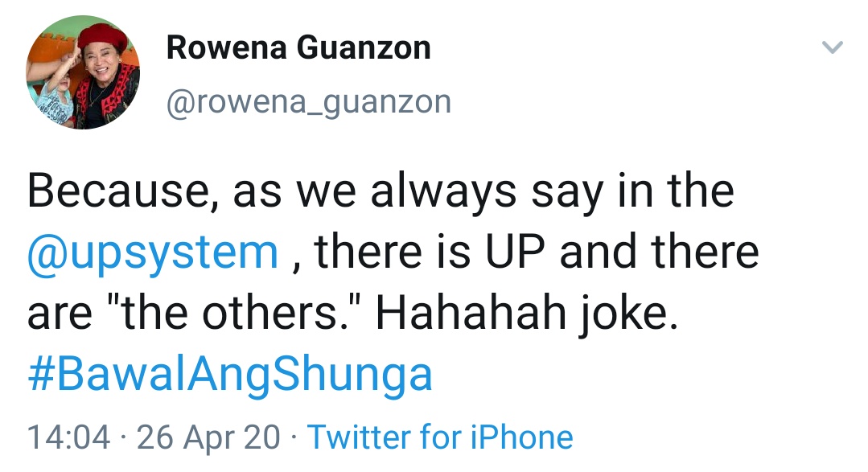
Task: Click Rowena Guanzon's profile picture
Action: pyautogui.click(x=83, y=74)
